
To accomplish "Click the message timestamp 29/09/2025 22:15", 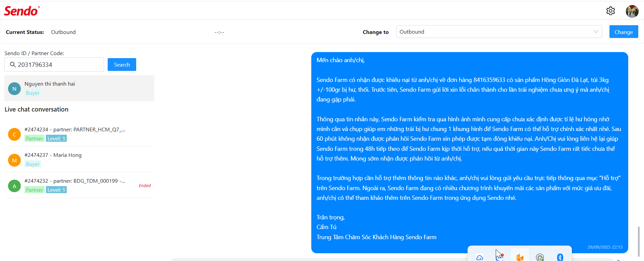I will point(605,247).
